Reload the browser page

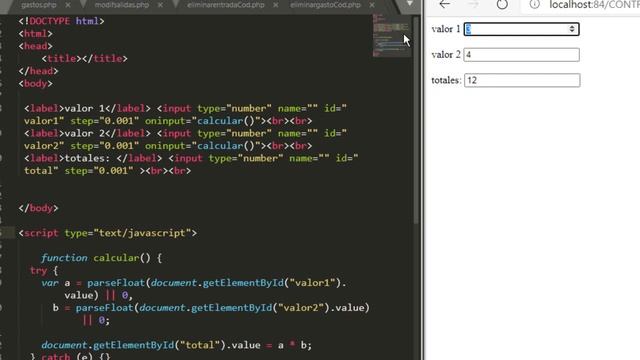click(x=502, y=4)
